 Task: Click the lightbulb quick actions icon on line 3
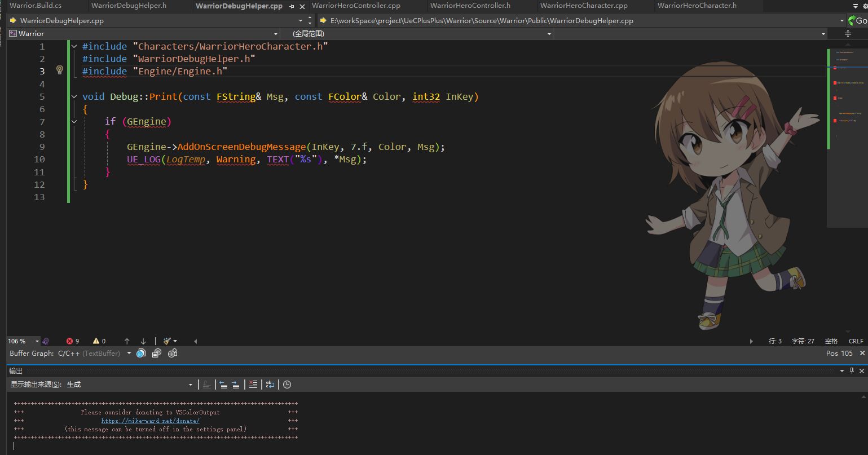(60, 70)
